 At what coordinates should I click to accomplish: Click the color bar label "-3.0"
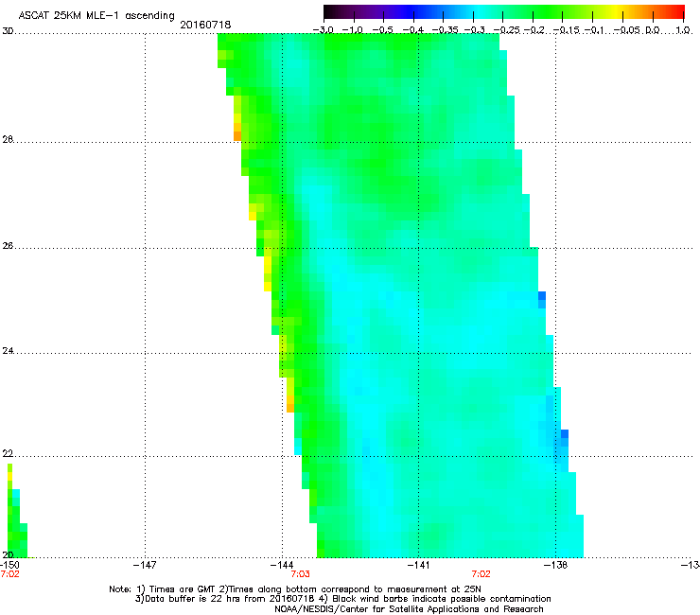tap(324, 30)
